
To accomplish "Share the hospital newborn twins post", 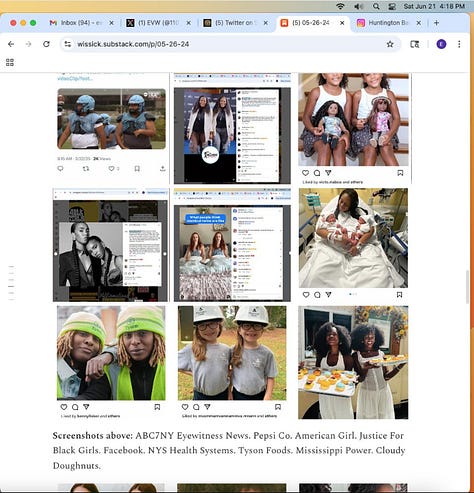I will point(329,295).
